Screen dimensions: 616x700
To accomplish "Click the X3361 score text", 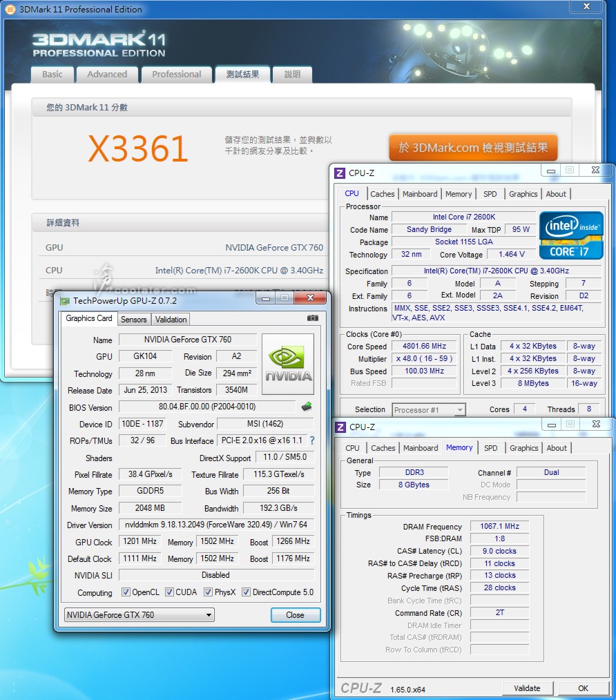I will pyautogui.click(x=138, y=148).
